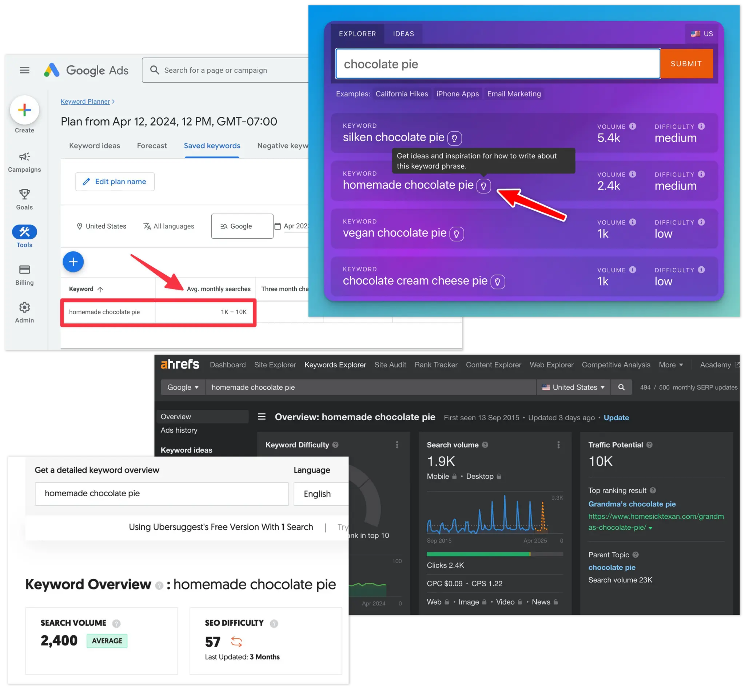Click the Admin gear icon

coord(24,308)
